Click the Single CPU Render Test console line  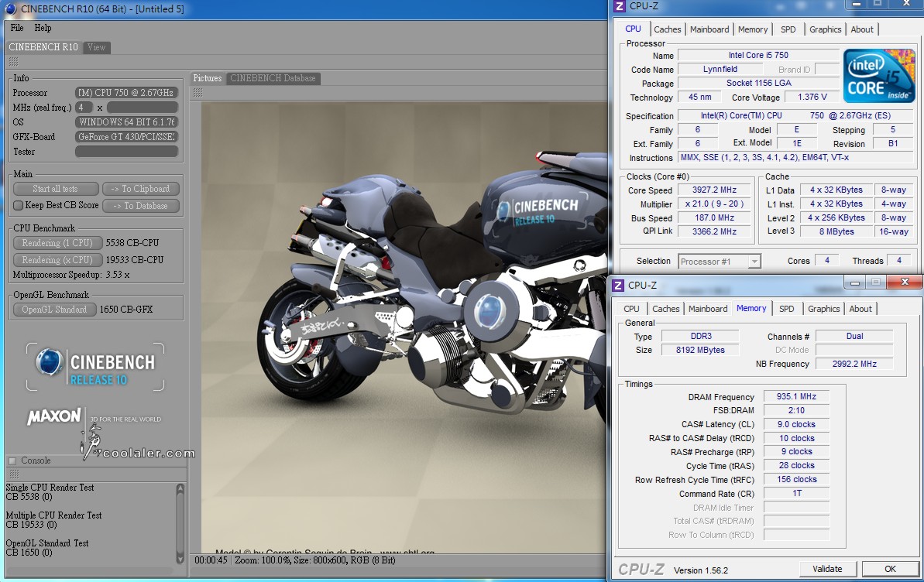50,488
